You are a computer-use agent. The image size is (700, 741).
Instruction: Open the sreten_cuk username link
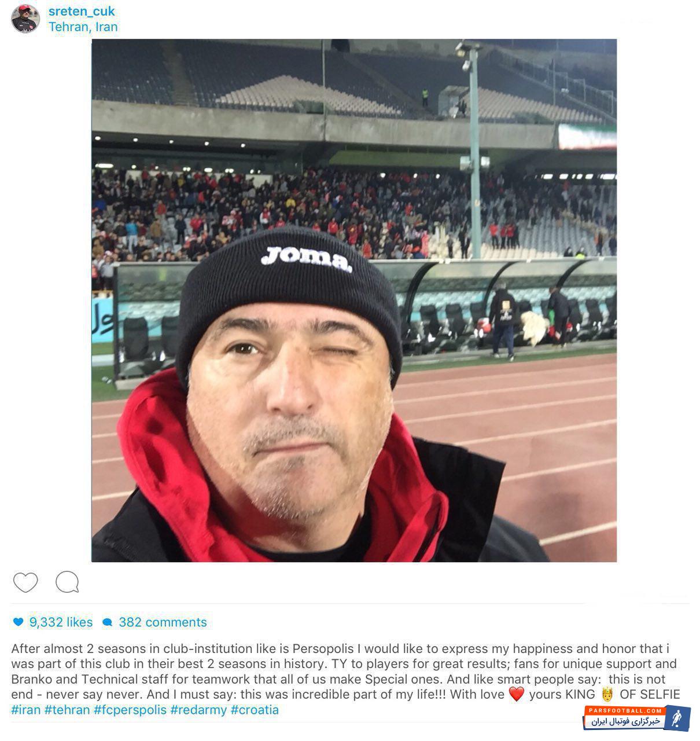(x=82, y=12)
